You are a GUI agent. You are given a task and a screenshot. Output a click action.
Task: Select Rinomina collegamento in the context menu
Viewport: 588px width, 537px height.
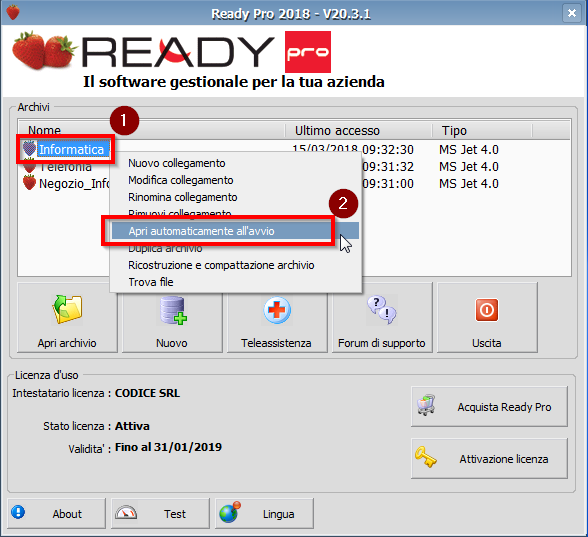tap(236, 197)
